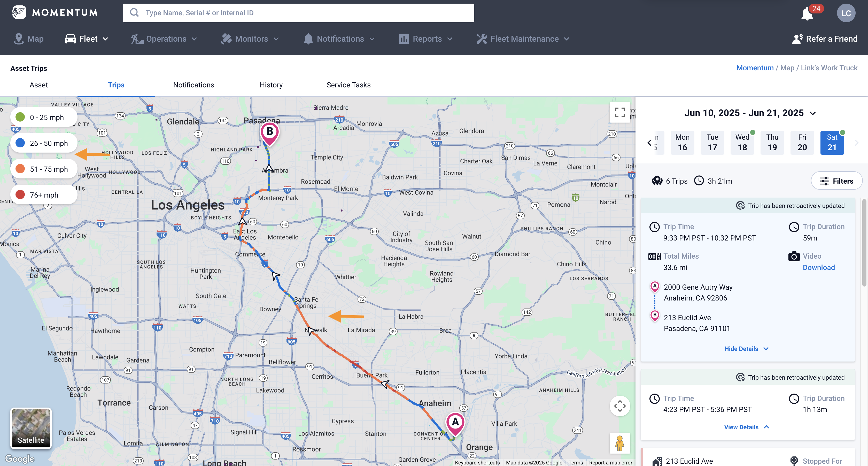
Task: Click the map pan control icon
Action: [620, 406]
